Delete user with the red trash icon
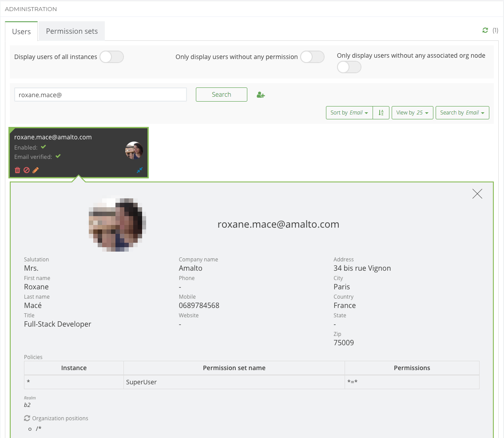The width and height of the screenshot is (504, 438). 17,170
